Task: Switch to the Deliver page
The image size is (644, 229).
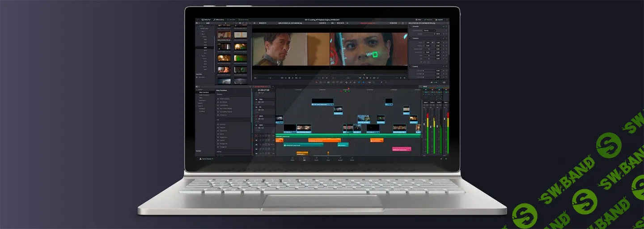Action: [x=352, y=159]
